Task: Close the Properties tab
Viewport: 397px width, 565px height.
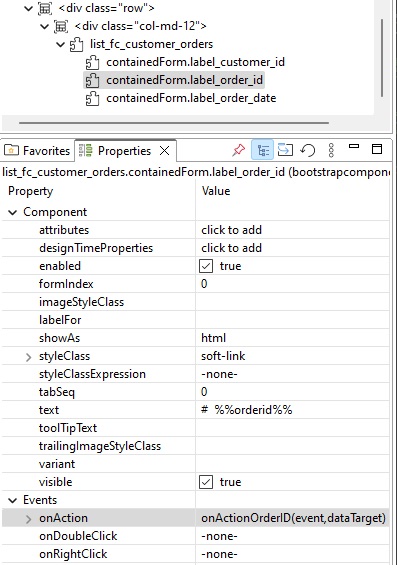Action: coord(165,151)
